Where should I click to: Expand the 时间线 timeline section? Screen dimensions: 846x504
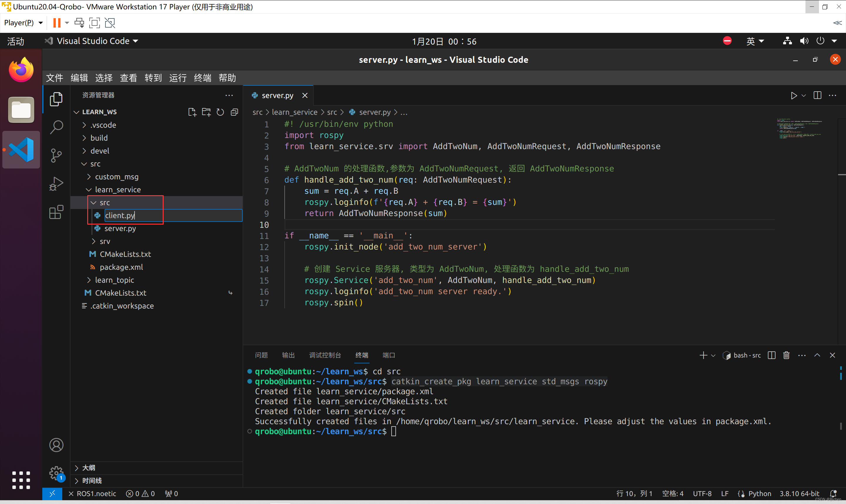point(156,481)
